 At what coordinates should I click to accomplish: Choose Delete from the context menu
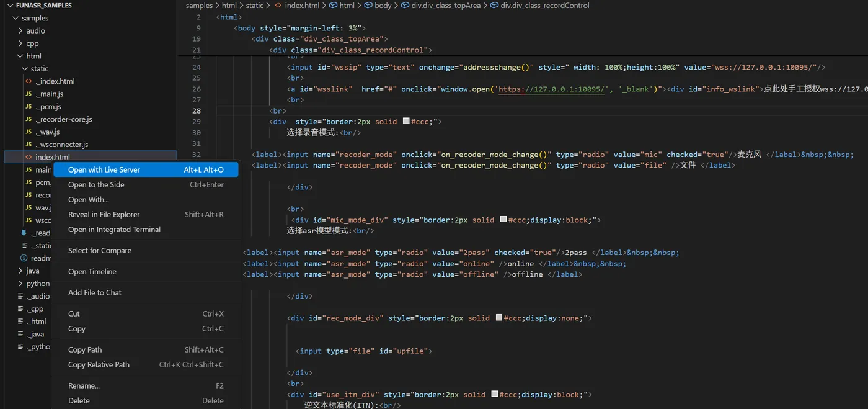point(146,400)
